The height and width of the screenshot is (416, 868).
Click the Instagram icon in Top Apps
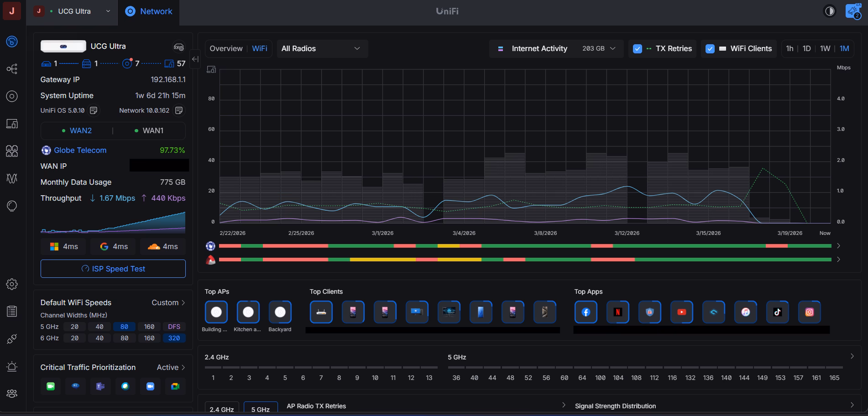click(x=810, y=312)
